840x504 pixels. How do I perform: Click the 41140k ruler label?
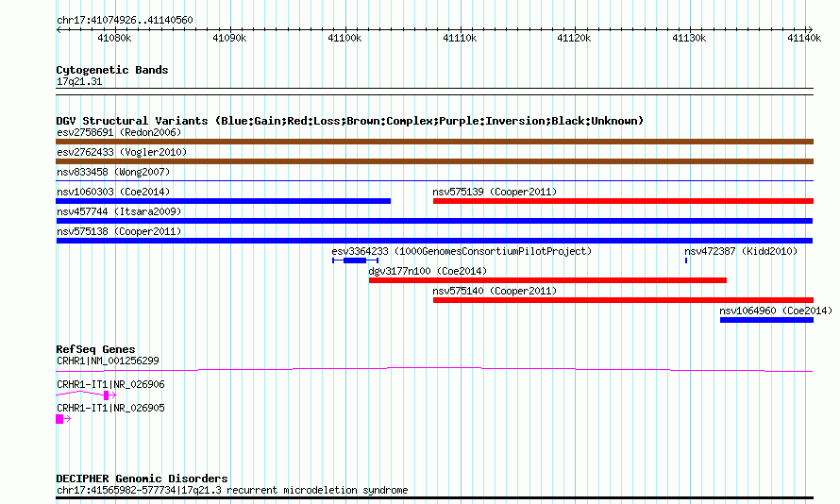coord(804,38)
